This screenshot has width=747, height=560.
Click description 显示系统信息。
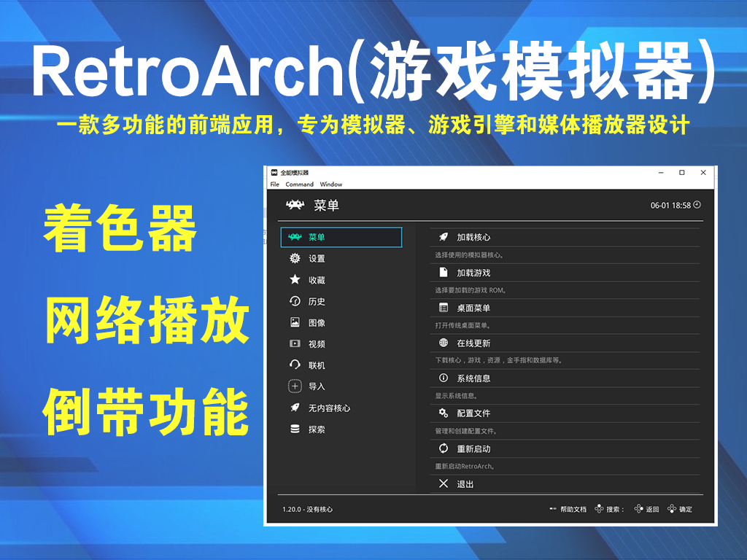coord(457,396)
